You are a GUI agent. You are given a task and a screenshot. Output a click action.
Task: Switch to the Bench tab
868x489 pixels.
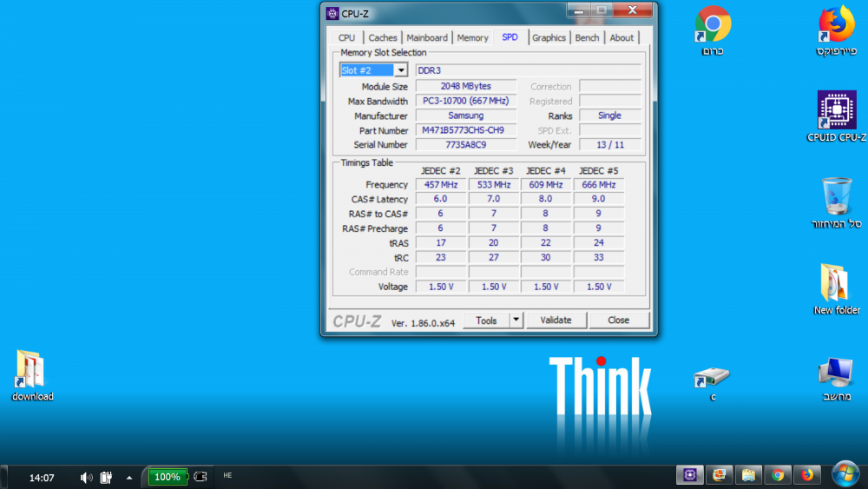(x=587, y=37)
